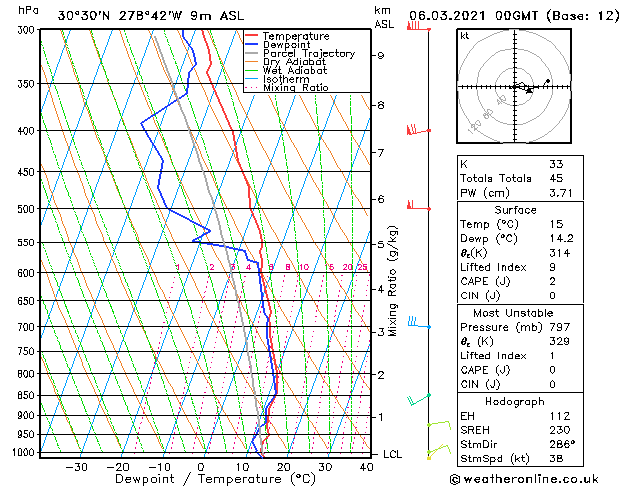Click the PW (cm) value 3.71
The image size is (629, 486).
[x=561, y=193]
